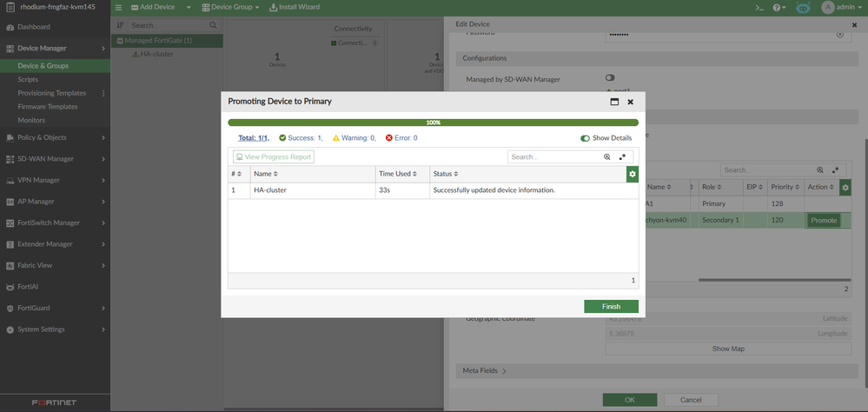This screenshot has width=868, height=412.
Task: Sort by the Status column header
Action: [446, 174]
